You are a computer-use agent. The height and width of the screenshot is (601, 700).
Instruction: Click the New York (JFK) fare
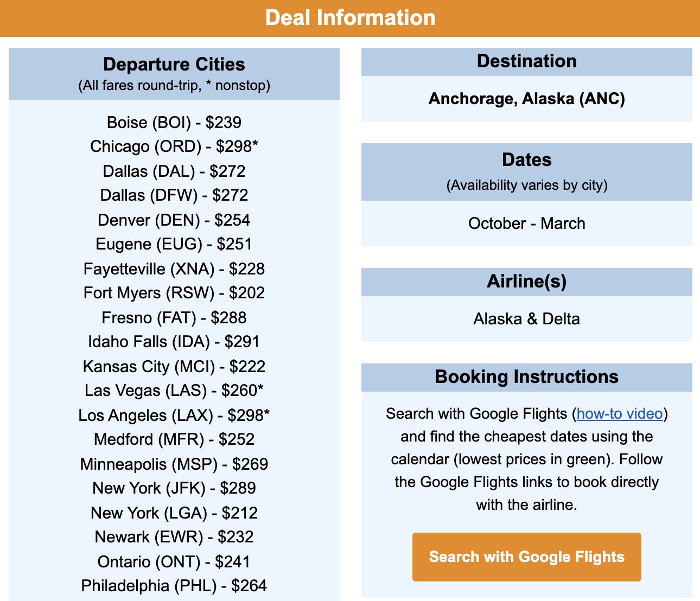[174, 488]
